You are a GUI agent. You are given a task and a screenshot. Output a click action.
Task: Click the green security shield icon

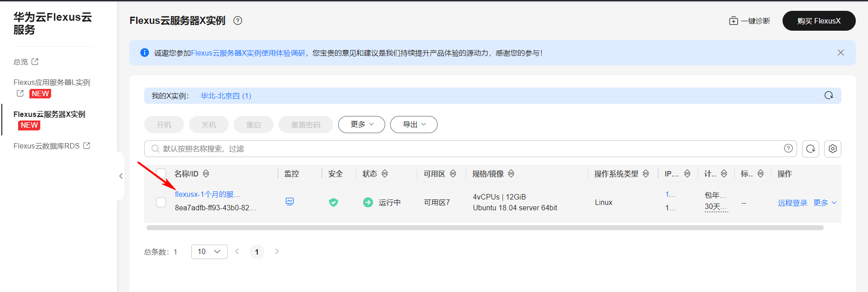click(x=333, y=203)
